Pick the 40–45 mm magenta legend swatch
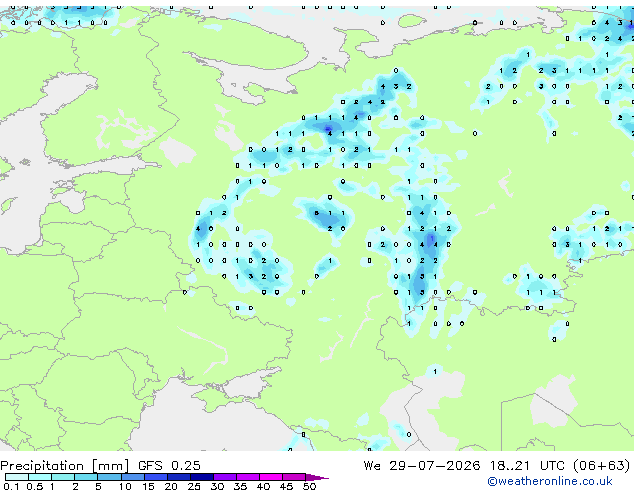This screenshot has width=634, height=490. 271,477
